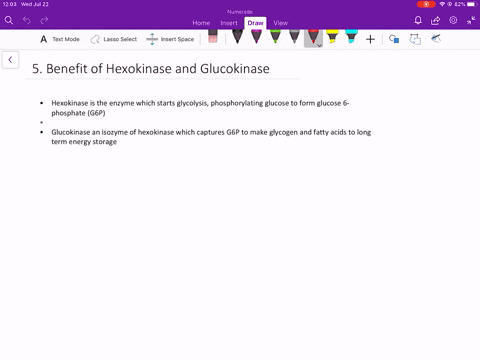Screen dimensions: 480x360
Task: Exit full screen mode arrows
Action: [471, 20]
